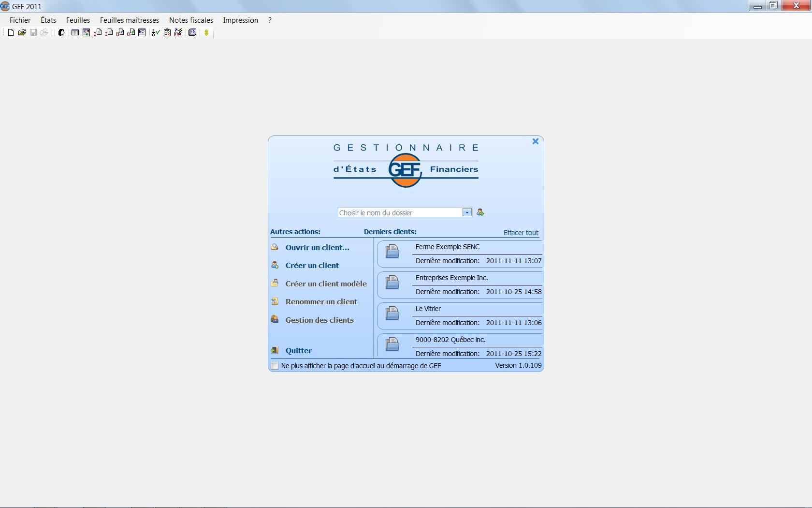Click the head silhouette toolbar icon
Viewport: 812px width, 508px height.
coord(61,32)
